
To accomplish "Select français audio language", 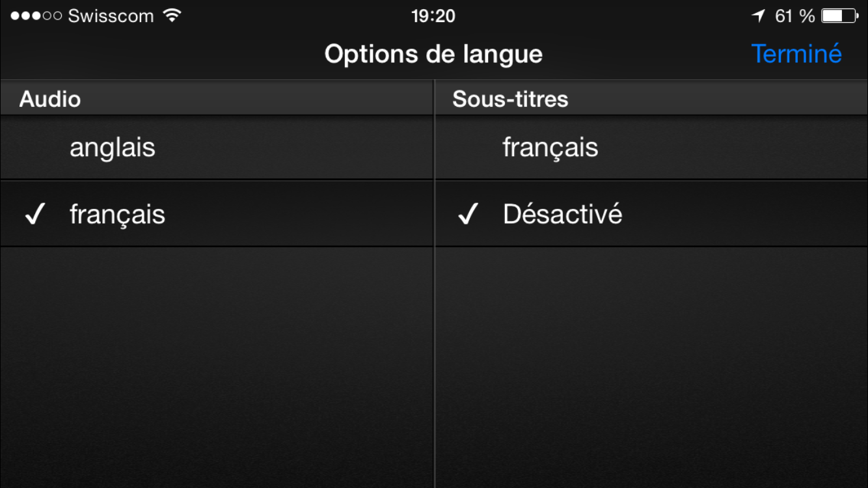I will [x=217, y=214].
